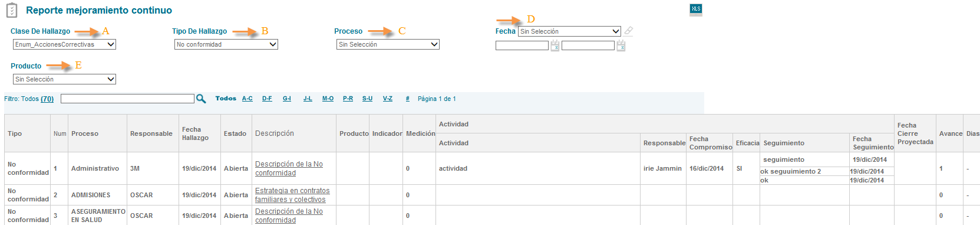Expand the Clase De Hallazgo dropdown
The width and height of the screenshot is (980, 225).
coord(64,44)
